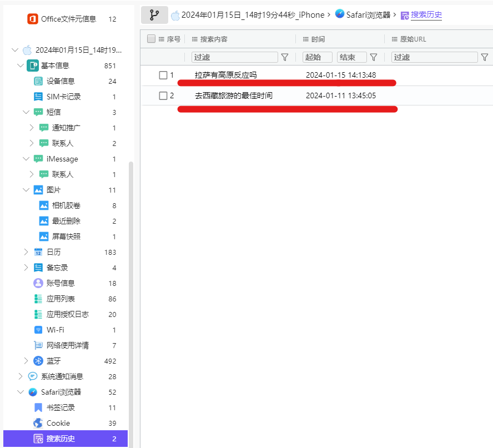
Task: Collapse the 基本信息 node
Action: click(x=21, y=66)
